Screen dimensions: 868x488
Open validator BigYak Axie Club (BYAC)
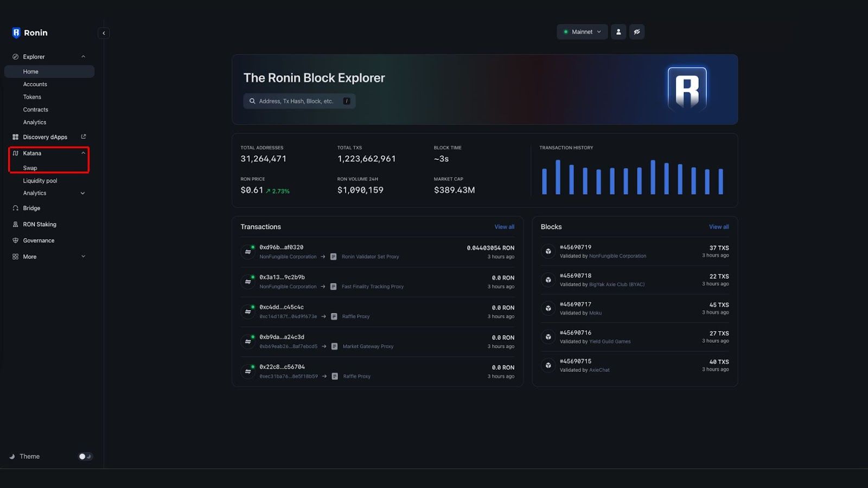click(617, 285)
